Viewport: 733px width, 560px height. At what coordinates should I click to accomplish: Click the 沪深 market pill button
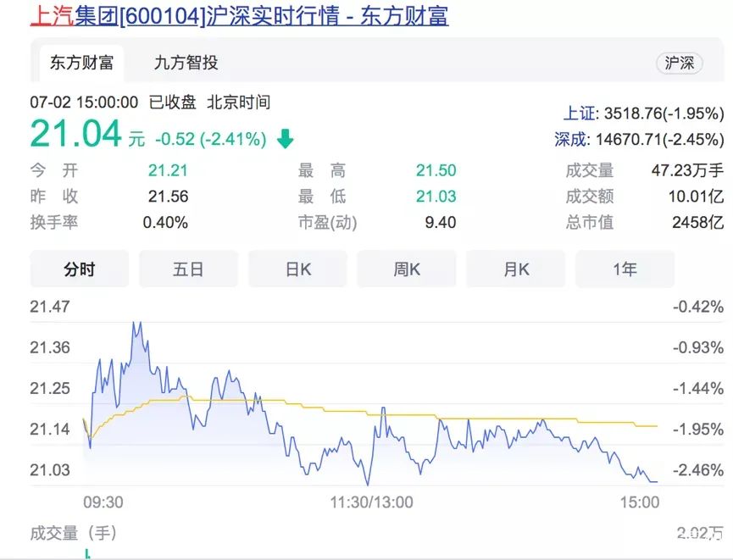pos(680,63)
